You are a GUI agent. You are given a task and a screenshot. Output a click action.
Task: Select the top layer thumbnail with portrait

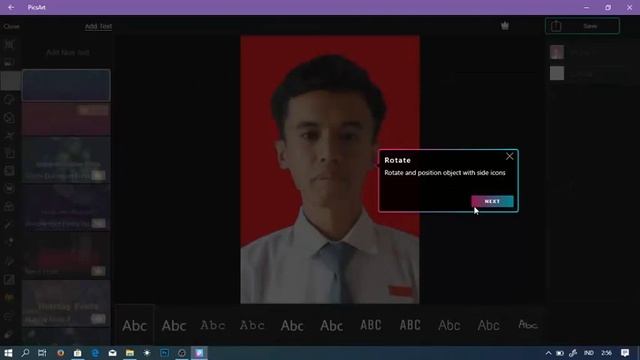pos(557,52)
